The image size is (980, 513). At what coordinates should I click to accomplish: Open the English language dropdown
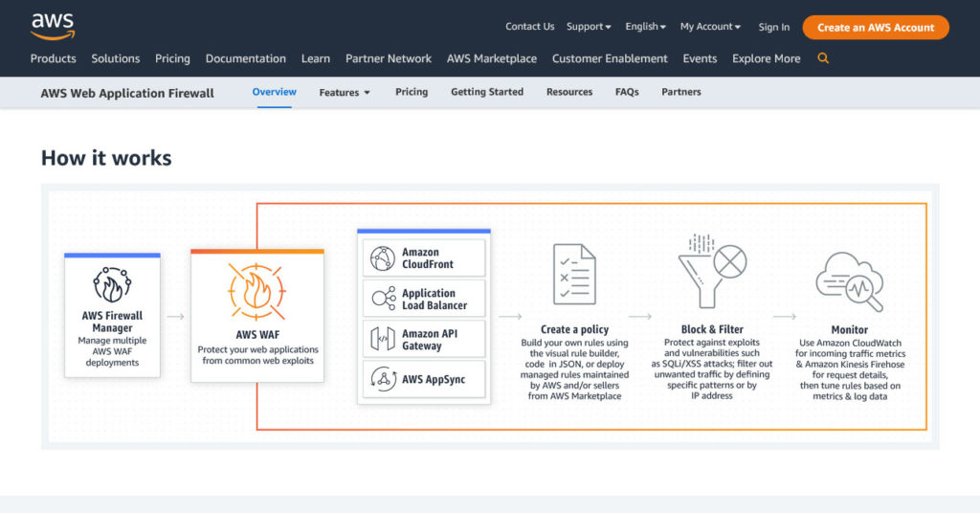(x=645, y=26)
